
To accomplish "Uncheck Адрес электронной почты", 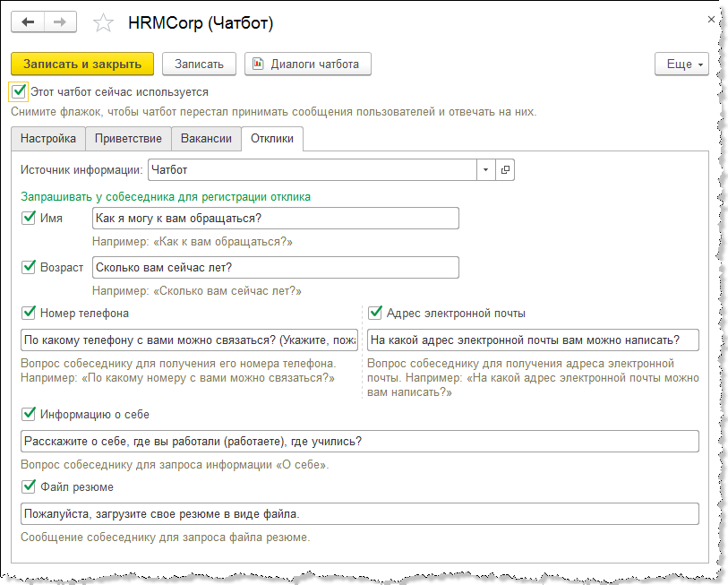I will [375, 314].
